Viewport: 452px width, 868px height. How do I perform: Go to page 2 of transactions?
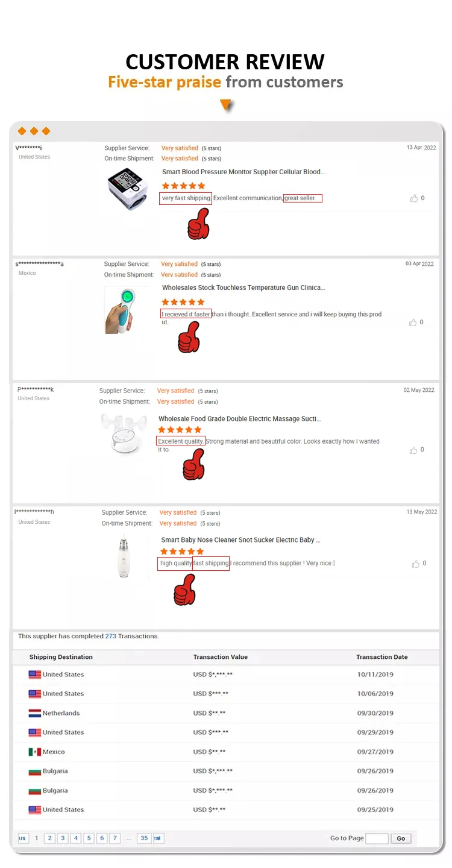point(49,838)
